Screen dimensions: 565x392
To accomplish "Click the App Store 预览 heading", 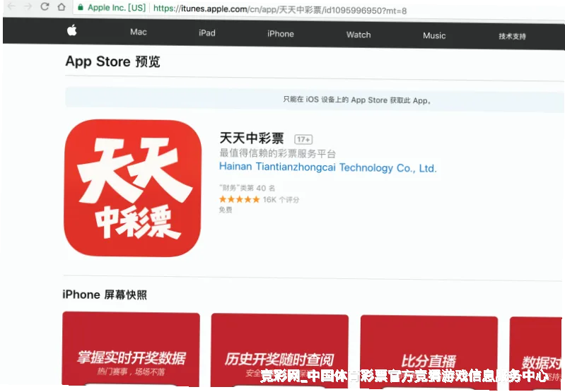I will click(112, 61).
